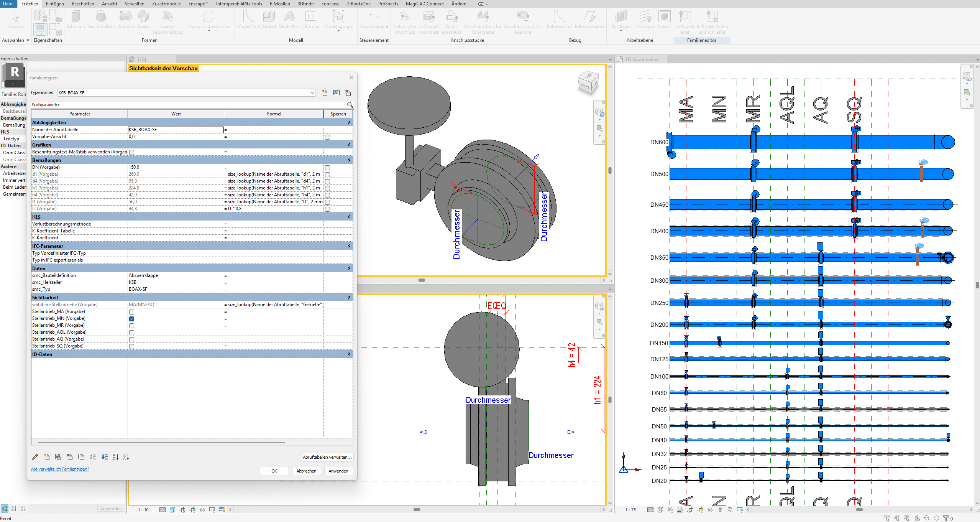This screenshot has width=980, height=522.
Task: Select the Rotieren tool in ribbon
Action: (x=126, y=19)
